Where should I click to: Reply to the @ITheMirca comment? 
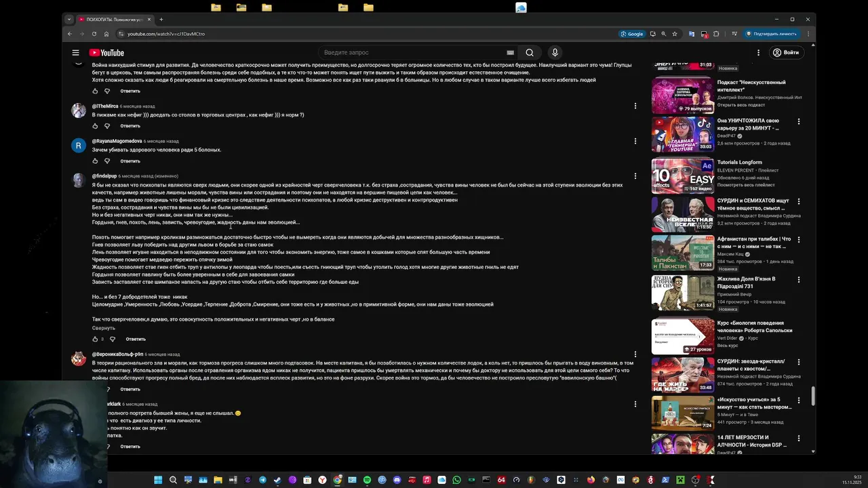[x=130, y=126]
